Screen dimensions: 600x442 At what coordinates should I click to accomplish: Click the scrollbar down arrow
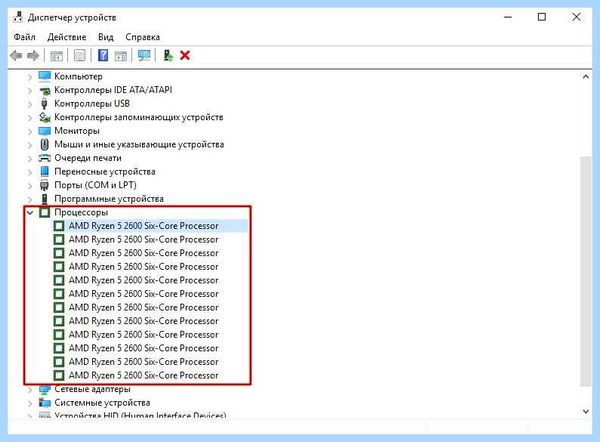click(x=586, y=411)
